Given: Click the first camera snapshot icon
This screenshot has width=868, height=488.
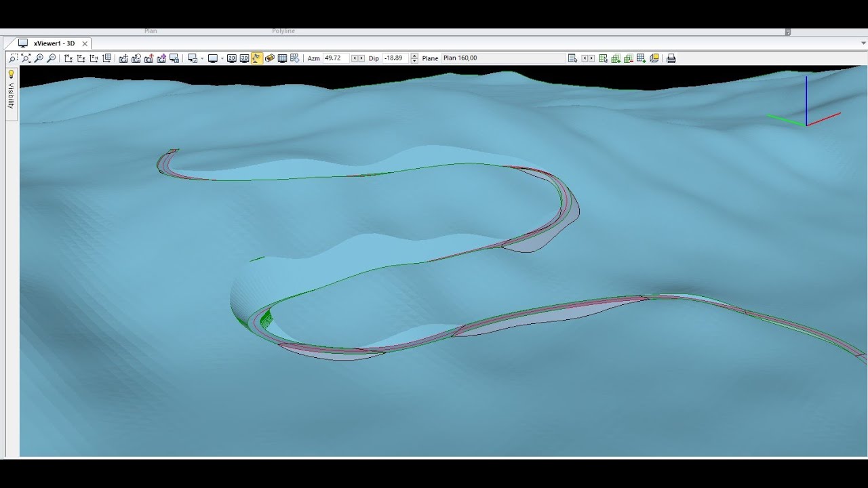Looking at the screenshot, I should [x=123, y=58].
